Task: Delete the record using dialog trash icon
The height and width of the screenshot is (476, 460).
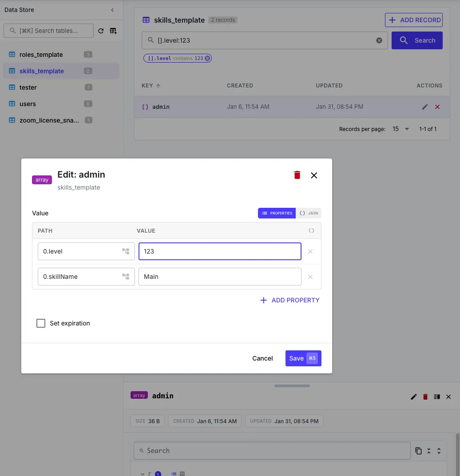Action: click(297, 175)
